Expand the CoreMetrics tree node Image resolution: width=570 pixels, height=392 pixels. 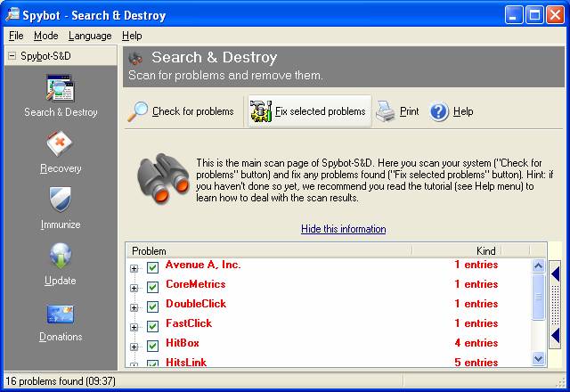[x=134, y=289]
